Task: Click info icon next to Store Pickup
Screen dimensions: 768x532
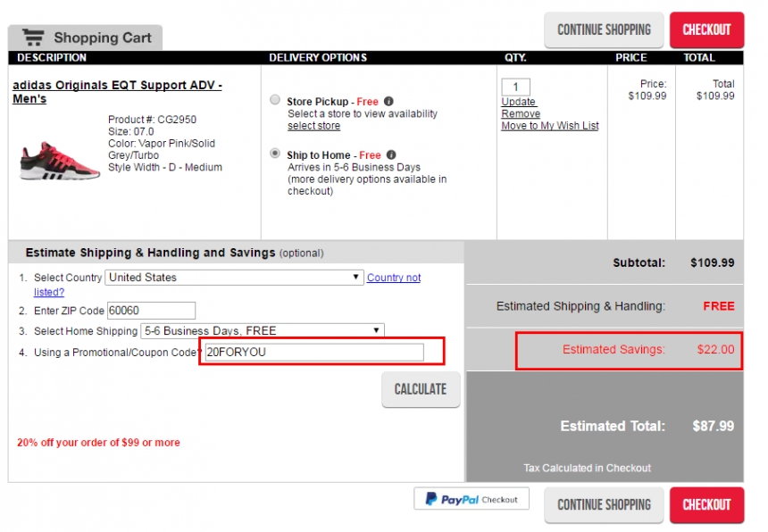Action: point(388,101)
